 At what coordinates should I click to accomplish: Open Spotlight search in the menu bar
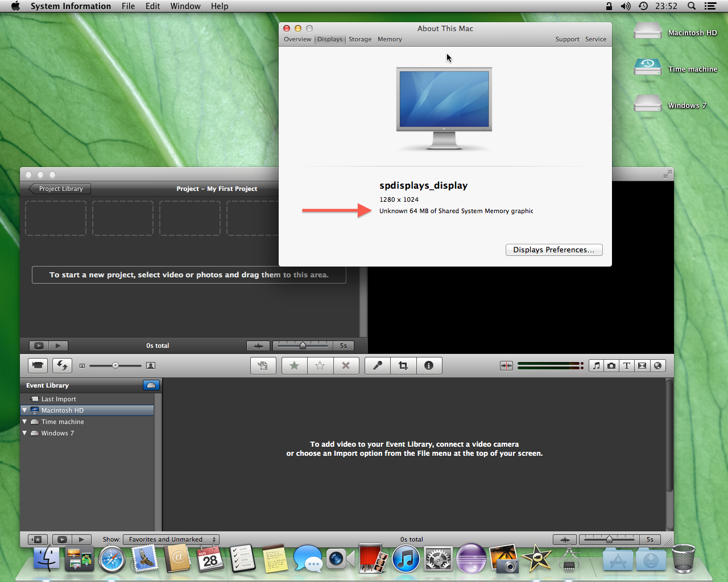point(692,6)
